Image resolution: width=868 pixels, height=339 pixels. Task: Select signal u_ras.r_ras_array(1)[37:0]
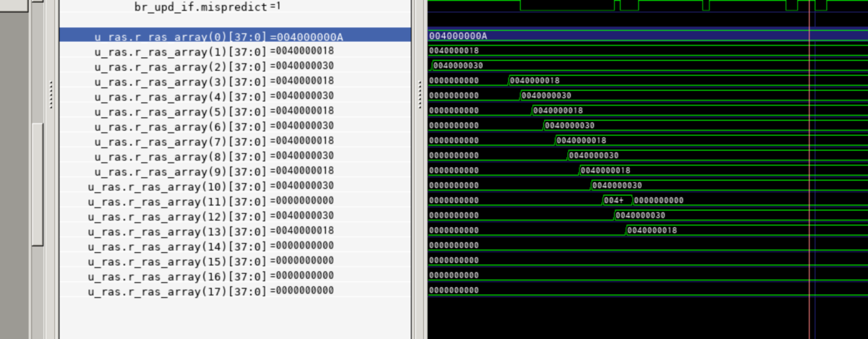[235, 51]
